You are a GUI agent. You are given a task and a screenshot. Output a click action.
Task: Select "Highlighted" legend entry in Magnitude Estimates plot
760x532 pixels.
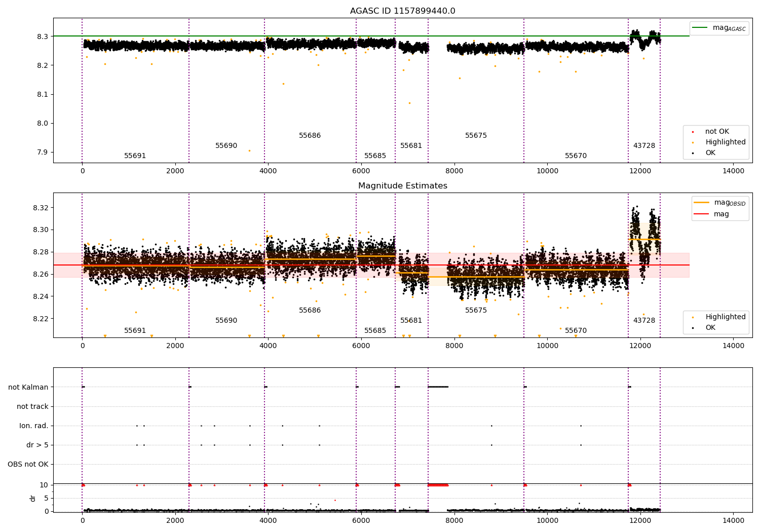point(726,317)
